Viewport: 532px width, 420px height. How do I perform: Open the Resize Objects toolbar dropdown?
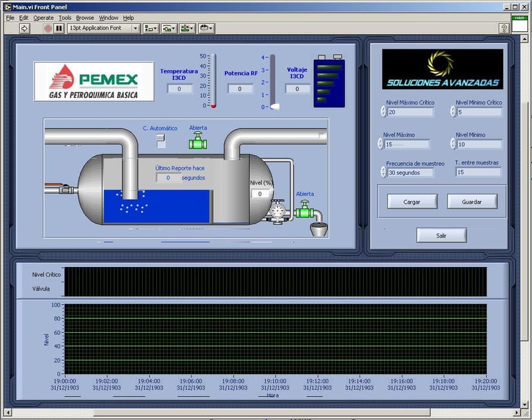188,29
